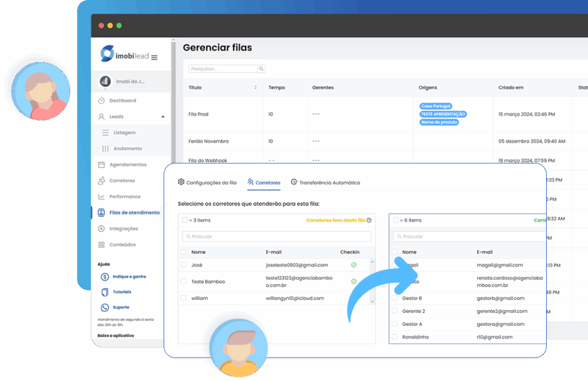The height and width of the screenshot is (381, 588).
Task: Tick the checkbox for José
Action: [x=183, y=265]
